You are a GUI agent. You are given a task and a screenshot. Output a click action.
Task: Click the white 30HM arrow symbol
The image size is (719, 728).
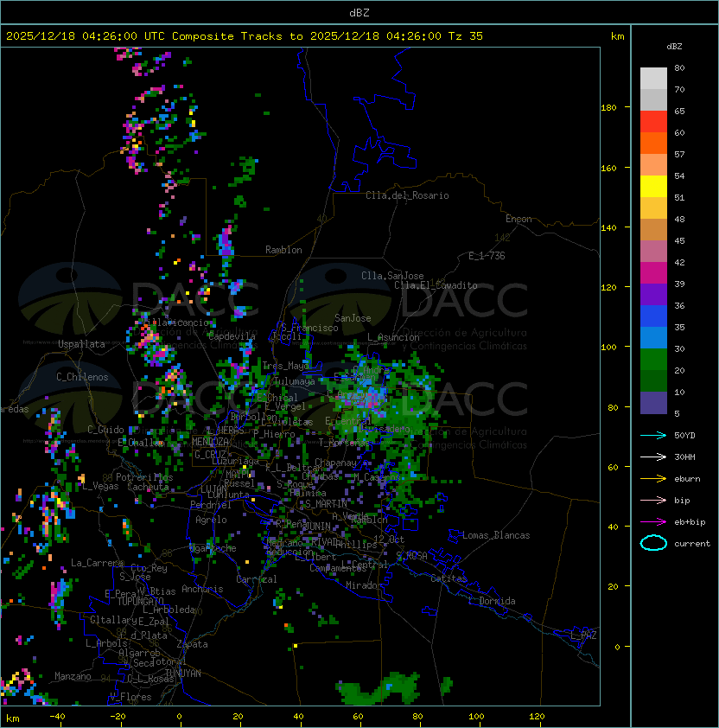(653, 457)
